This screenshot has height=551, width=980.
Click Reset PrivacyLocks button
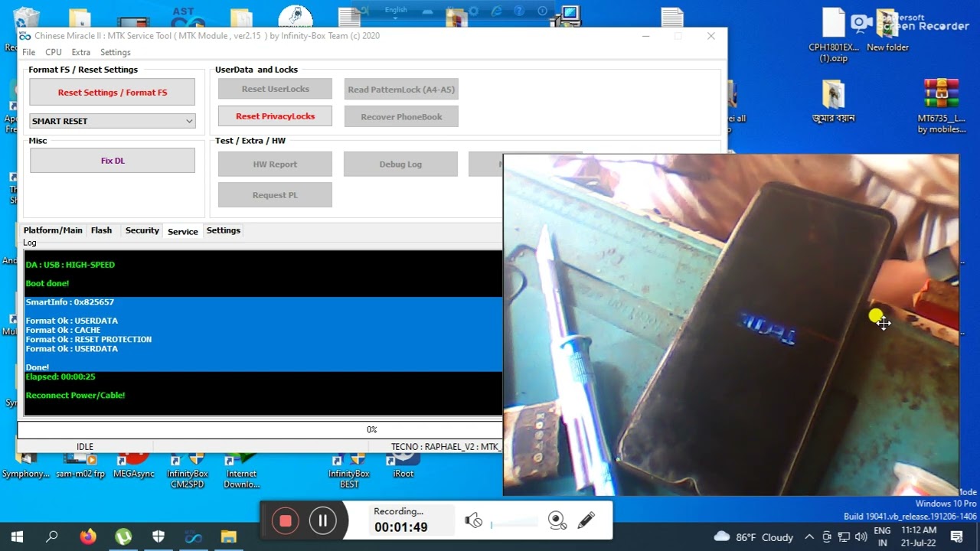click(x=275, y=116)
